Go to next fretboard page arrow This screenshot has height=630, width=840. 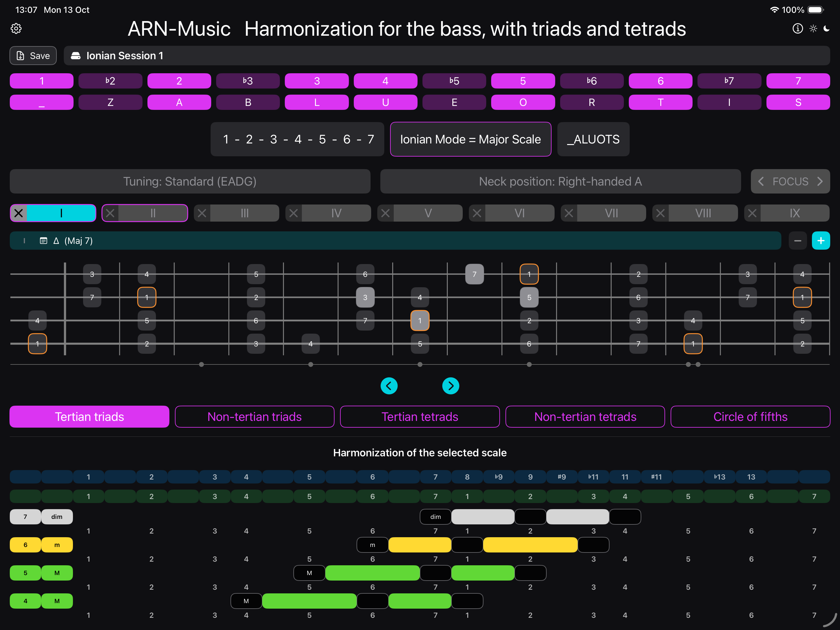point(451,386)
